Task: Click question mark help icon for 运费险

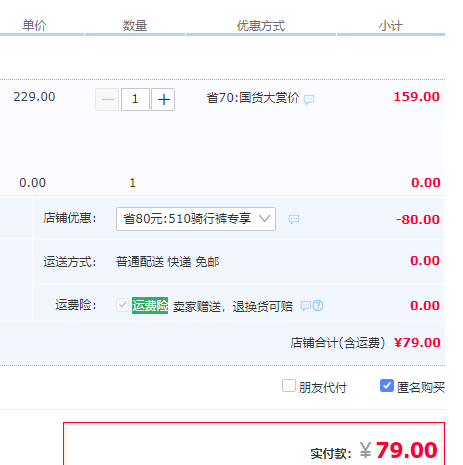Action: (318, 305)
